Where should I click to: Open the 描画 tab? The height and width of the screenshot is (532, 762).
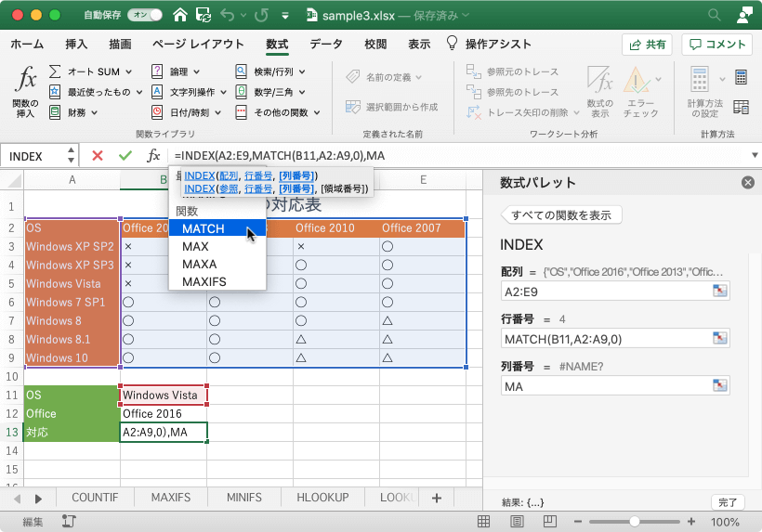(120, 45)
